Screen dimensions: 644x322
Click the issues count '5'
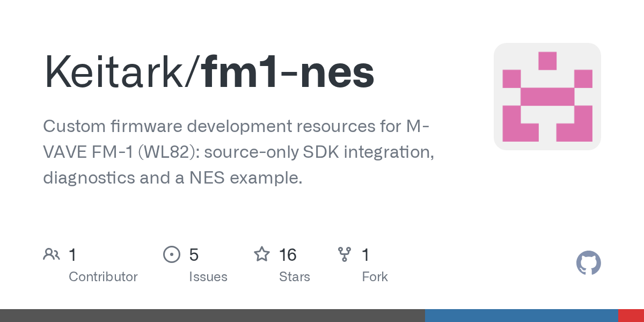coord(194,255)
